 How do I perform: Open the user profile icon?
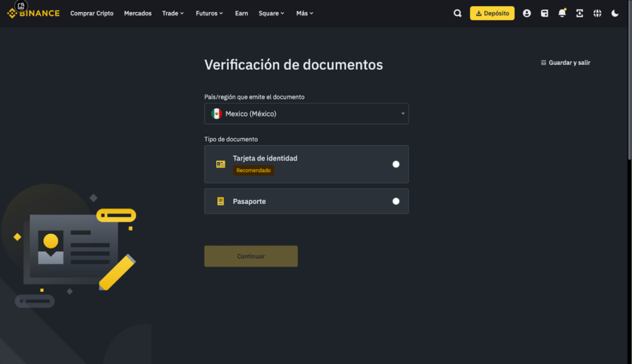coord(526,13)
